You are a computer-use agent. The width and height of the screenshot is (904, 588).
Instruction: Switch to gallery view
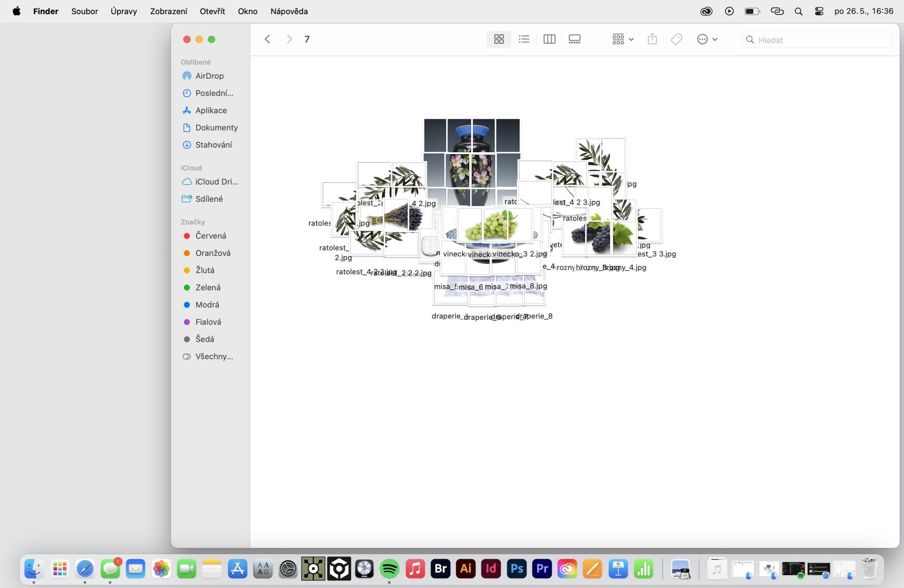pos(574,40)
